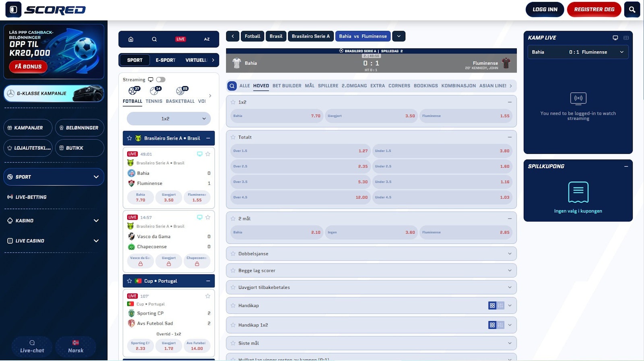Open stream icon for Vasco da Gama match
Viewport: 644px width, 361px height.
[x=199, y=217]
